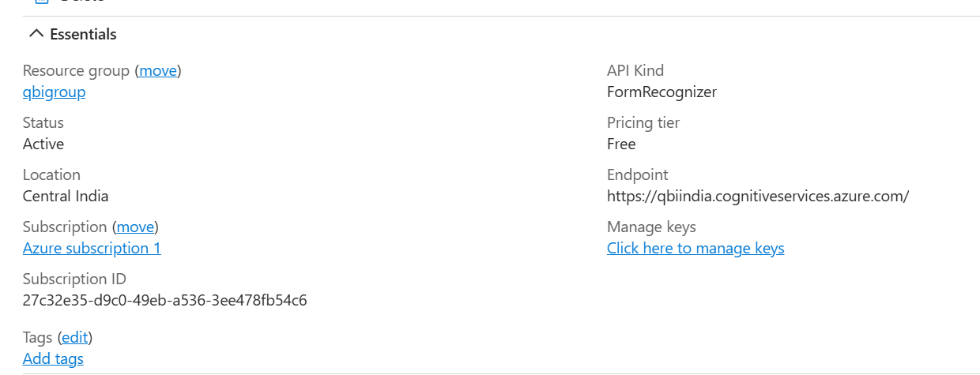980x375 pixels.
Task: Click the Free pricing tier value
Action: 621,144
